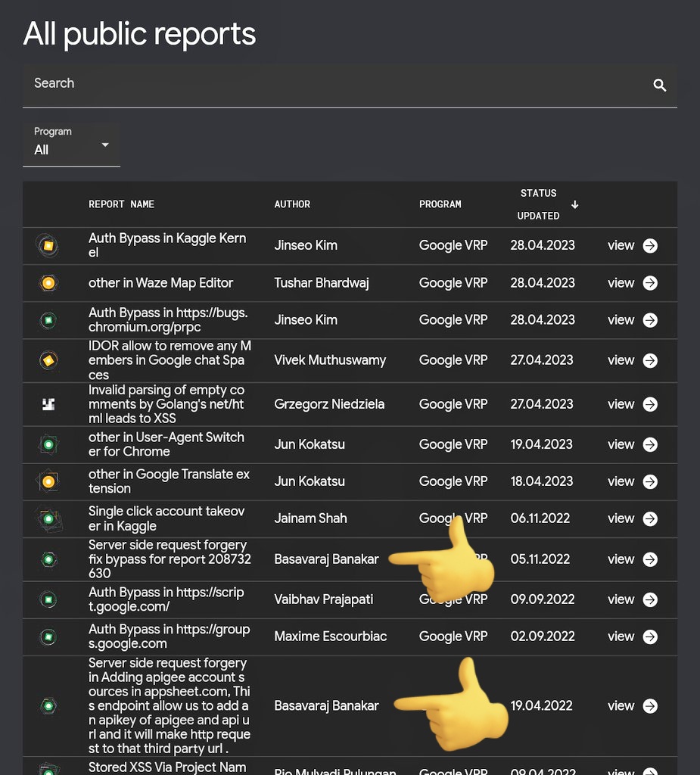
Task: Open the Program filter dropdown
Action: tap(71, 145)
